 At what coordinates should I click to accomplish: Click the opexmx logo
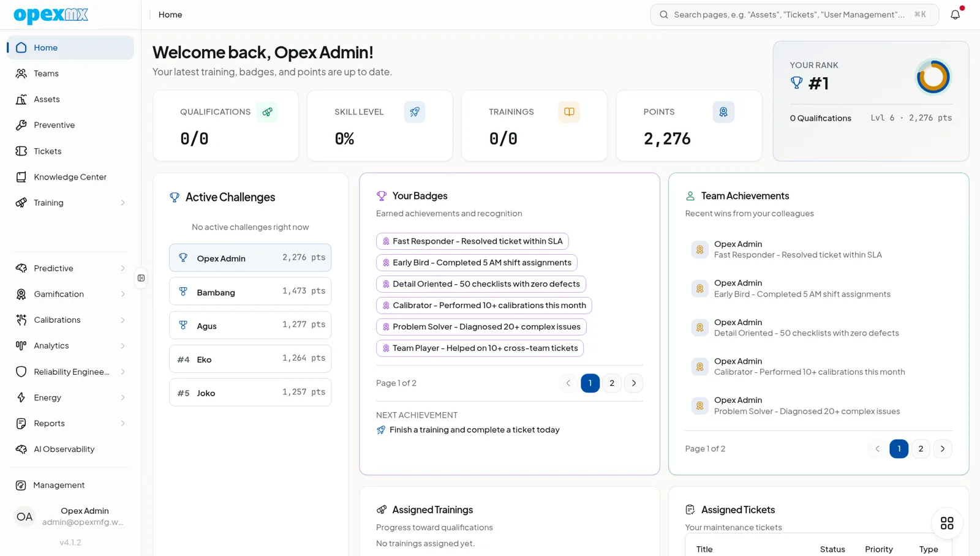51,15
